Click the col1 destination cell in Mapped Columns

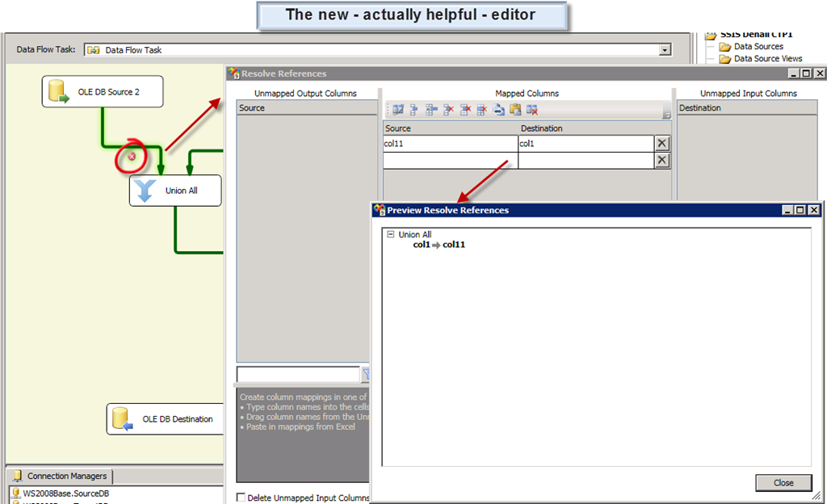point(586,144)
